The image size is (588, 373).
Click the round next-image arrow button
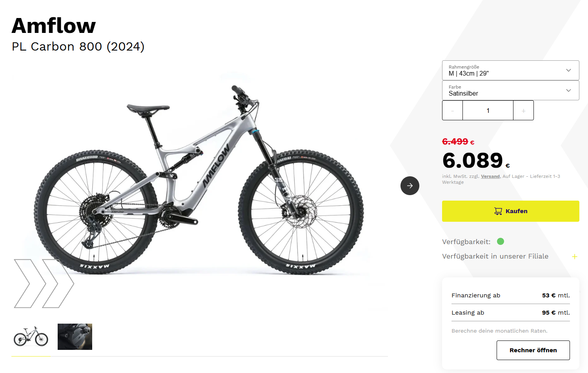click(x=410, y=186)
